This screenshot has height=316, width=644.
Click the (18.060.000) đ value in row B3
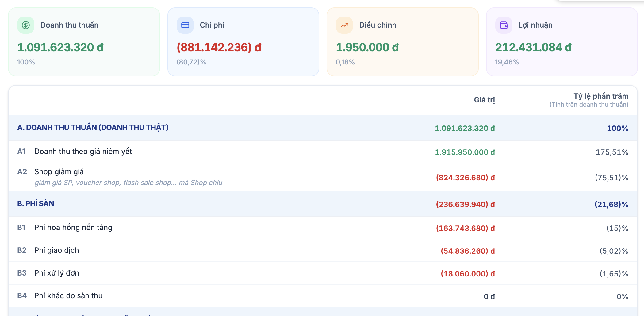coord(468,274)
